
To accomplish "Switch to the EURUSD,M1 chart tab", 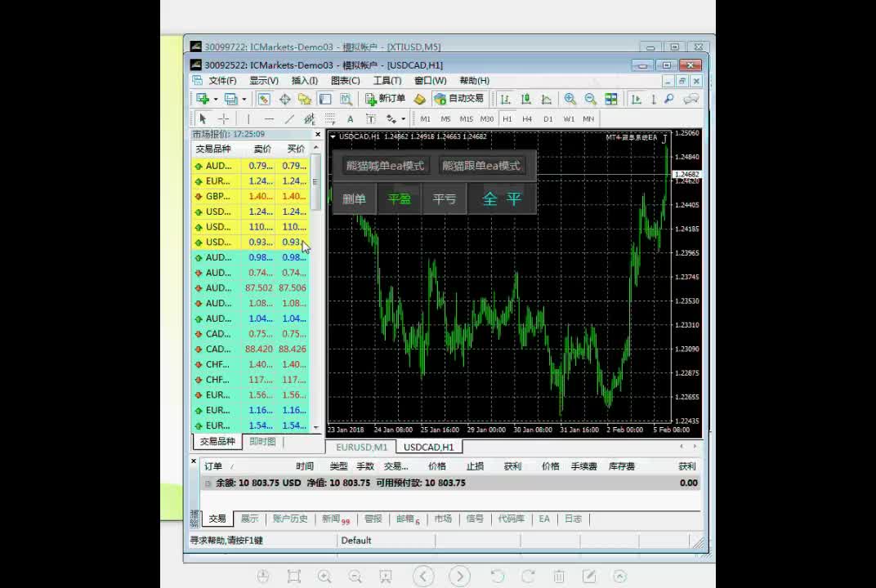I will click(x=361, y=448).
